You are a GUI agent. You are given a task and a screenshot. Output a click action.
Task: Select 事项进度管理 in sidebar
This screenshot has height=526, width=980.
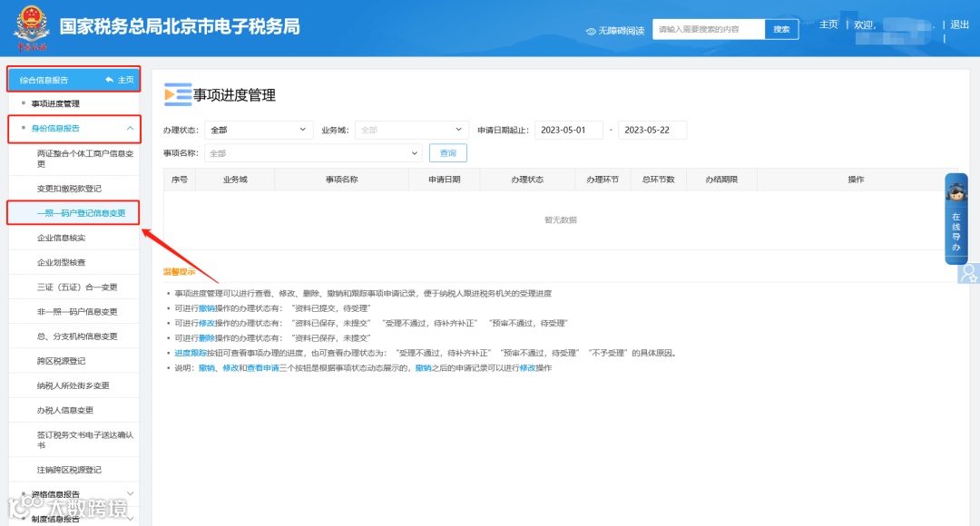[x=55, y=103]
